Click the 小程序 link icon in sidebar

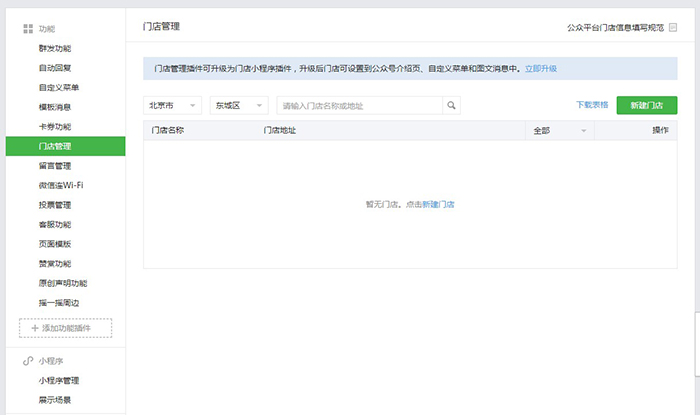pos(28,360)
